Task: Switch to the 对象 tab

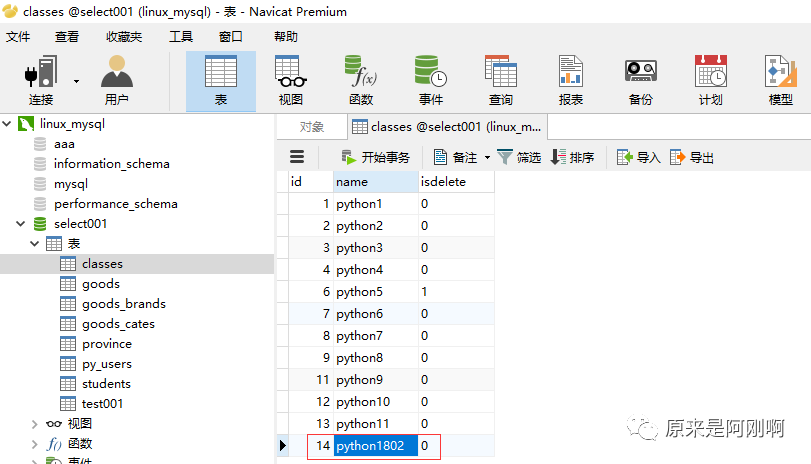Action: point(312,127)
